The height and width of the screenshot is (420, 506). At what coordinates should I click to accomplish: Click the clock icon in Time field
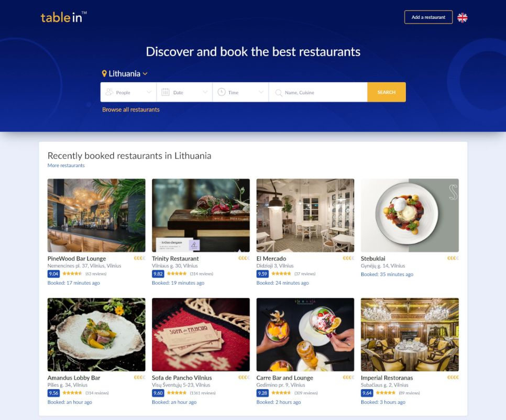coord(222,92)
